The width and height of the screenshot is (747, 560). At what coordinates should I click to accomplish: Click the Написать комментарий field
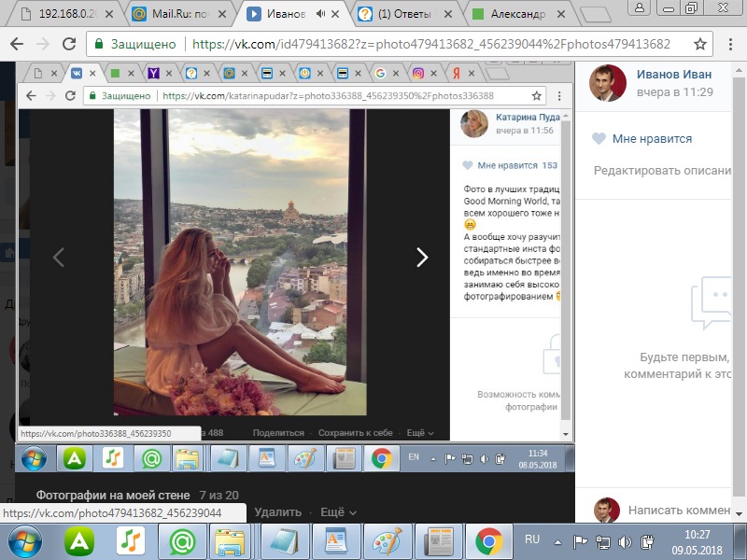[x=679, y=511]
